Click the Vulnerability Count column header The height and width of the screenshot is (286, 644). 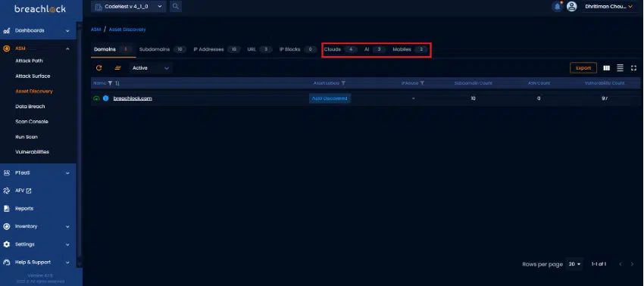(x=605, y=83)
